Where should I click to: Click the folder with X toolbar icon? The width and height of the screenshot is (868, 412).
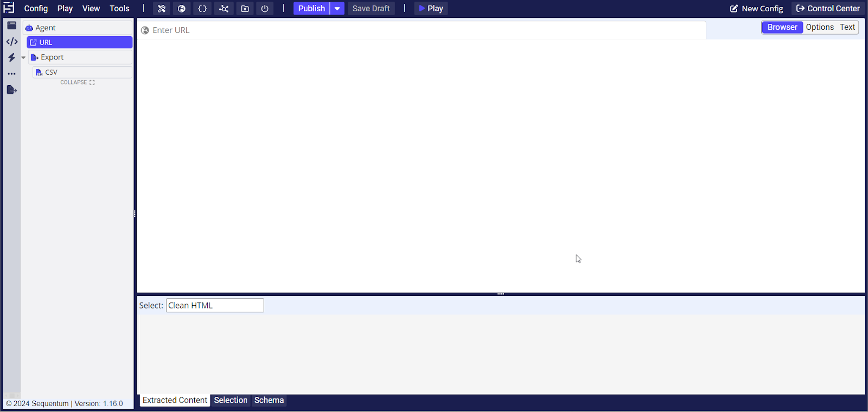(x=245, y=9)
